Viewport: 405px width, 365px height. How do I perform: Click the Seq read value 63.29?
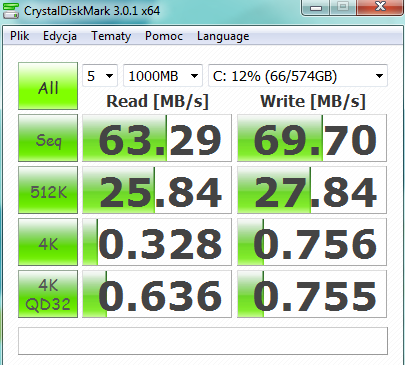click(x=157, y=138)
